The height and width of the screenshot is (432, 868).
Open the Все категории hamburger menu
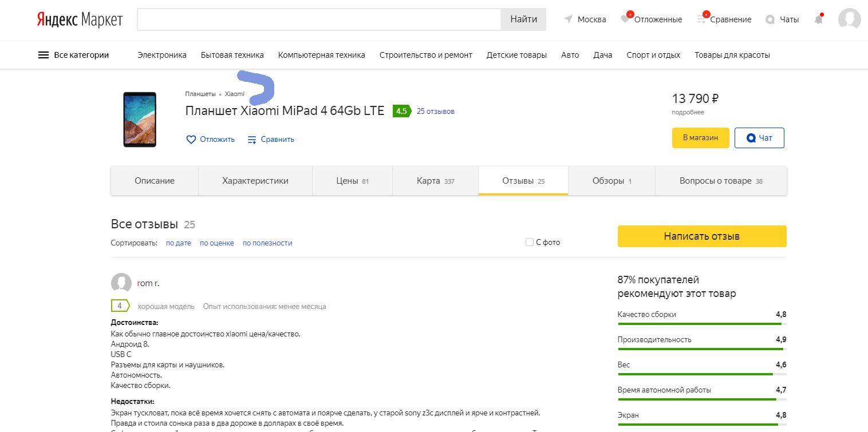point(44,55)
